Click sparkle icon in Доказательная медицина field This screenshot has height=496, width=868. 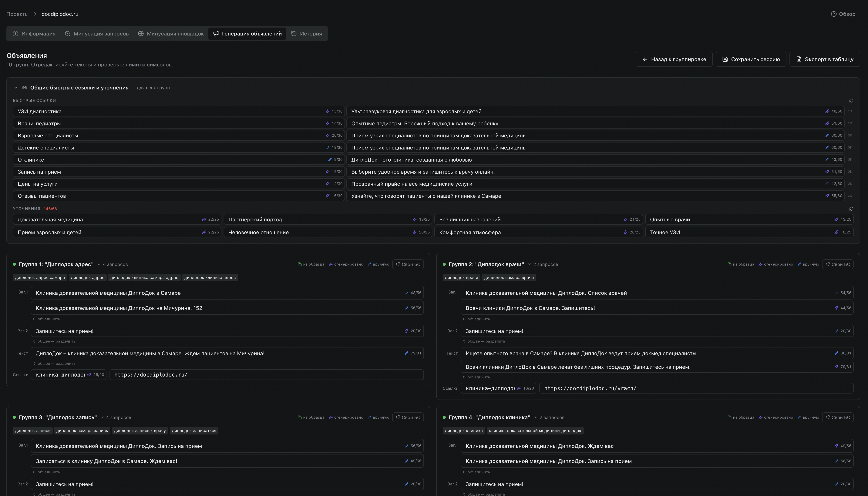click(204, 219)
